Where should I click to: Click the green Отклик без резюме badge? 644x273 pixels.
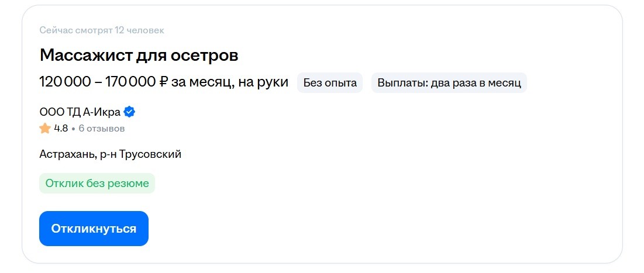pyautogui.click(x=97, y=184)
